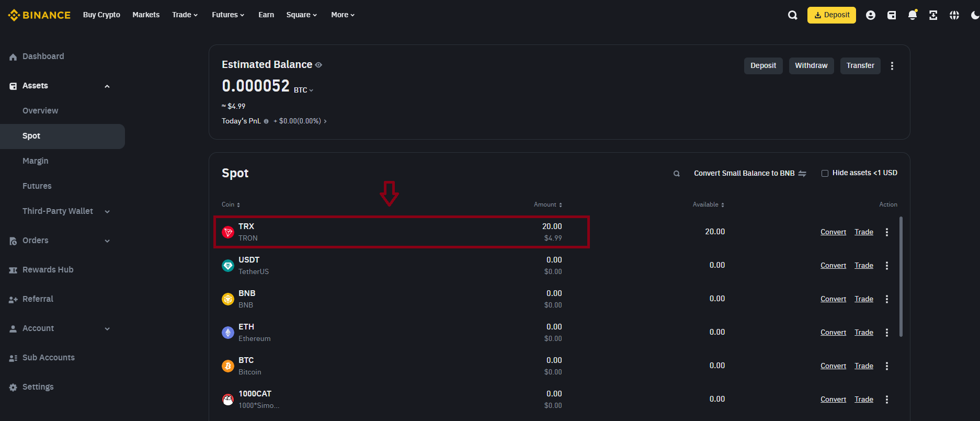Open more actions for ETH row
Viewport: 980px width, 421px height.
click(887, 333)
